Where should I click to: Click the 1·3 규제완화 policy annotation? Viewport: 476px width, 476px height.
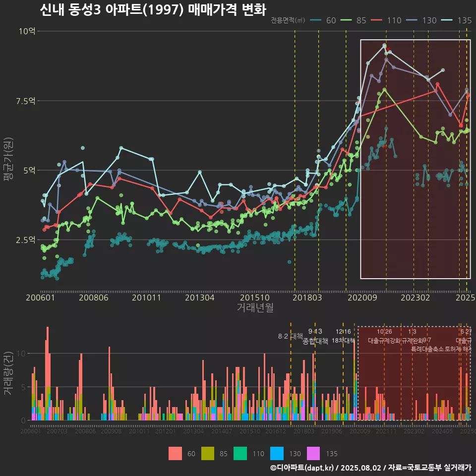pyautogui.click(x=412, y=336)
